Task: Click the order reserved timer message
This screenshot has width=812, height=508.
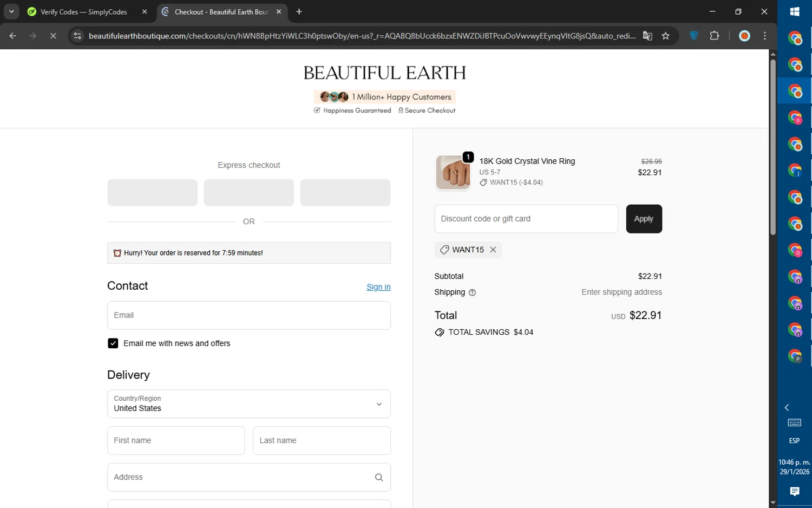Action: [x=249, y=253]
